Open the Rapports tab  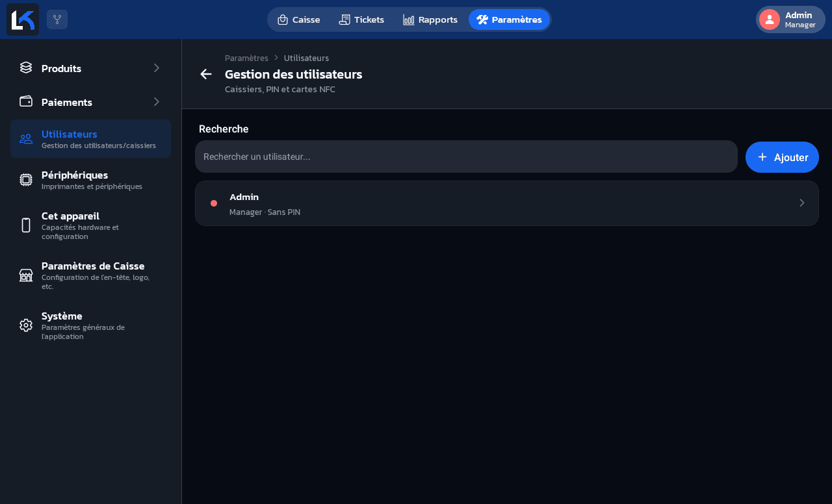pos(430,19)
